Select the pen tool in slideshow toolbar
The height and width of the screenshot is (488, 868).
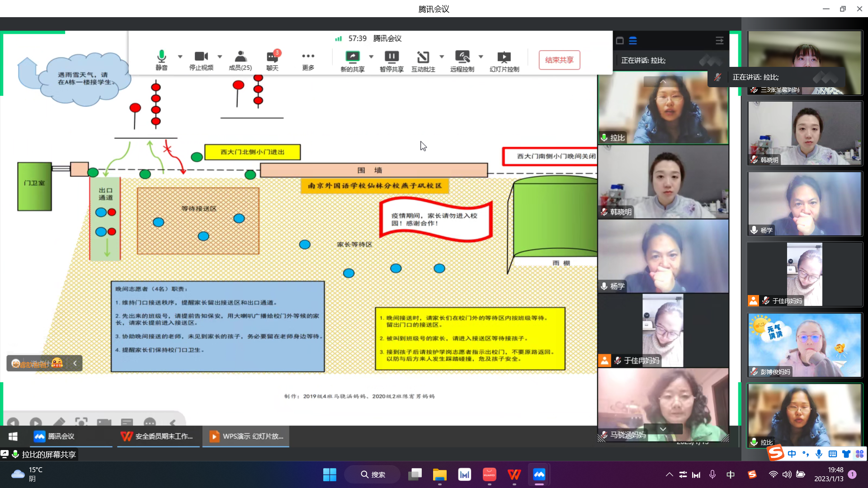pos(59,423)
